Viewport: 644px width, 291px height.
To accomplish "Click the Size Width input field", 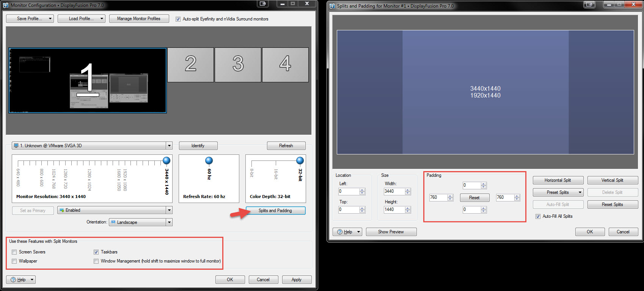I will coord(394,192).
